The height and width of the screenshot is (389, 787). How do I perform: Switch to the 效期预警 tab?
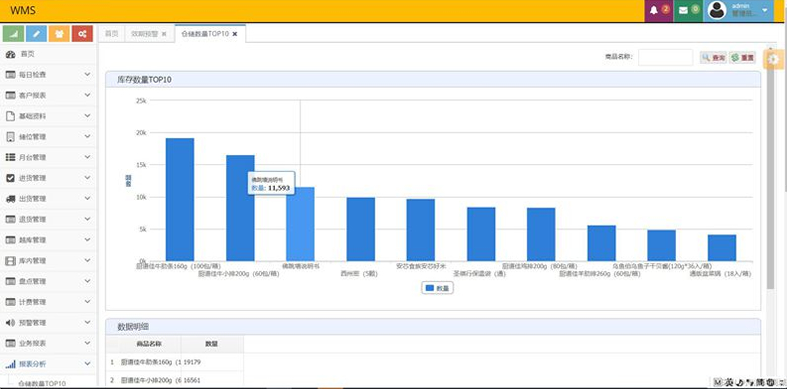149,34
